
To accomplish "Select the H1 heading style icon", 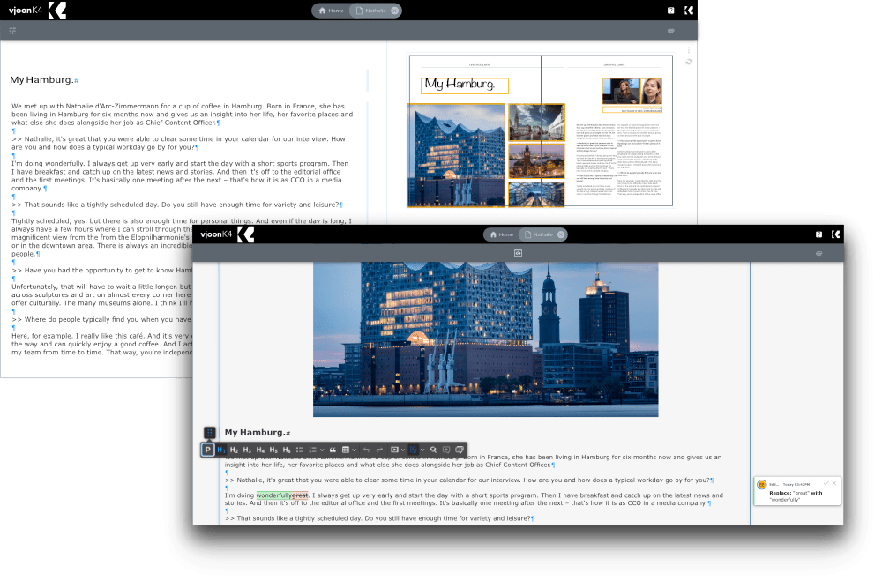I will pos(221,450).
